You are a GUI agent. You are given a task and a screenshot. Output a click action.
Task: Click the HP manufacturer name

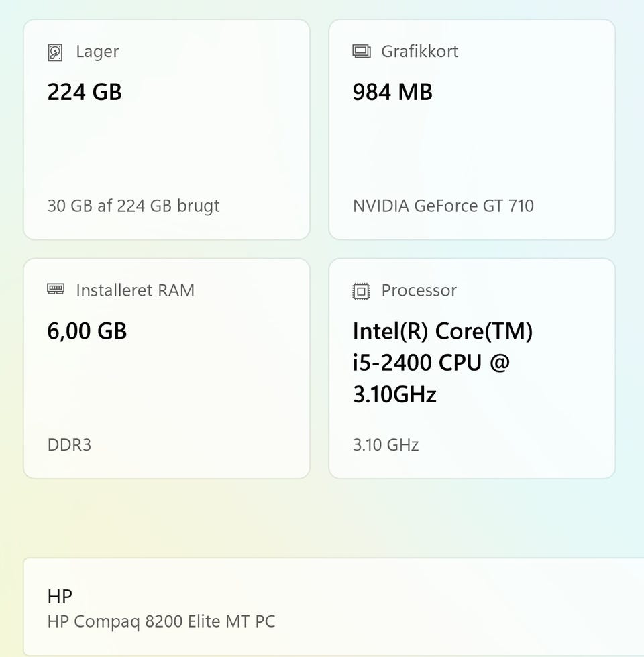(60, 596)
